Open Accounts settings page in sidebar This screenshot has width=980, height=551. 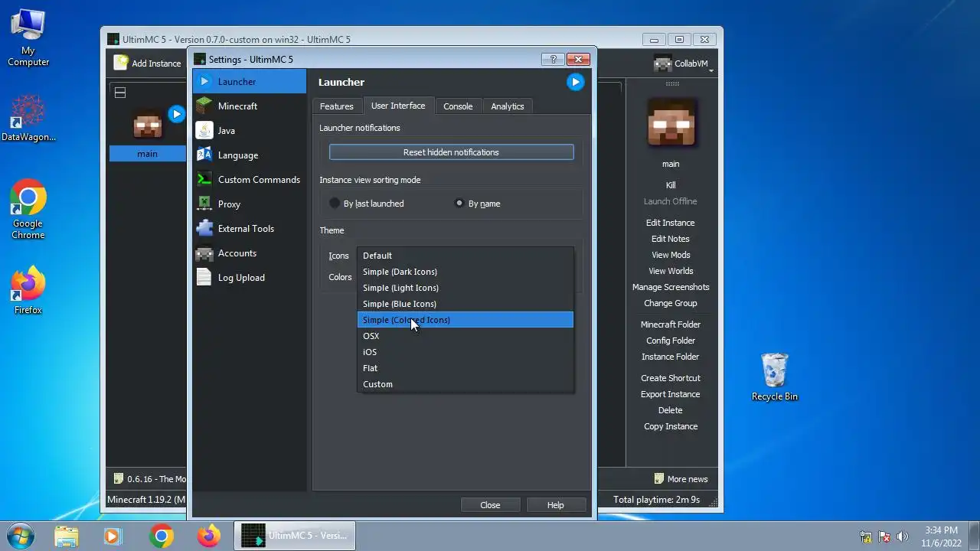pyautogui.click(x=249, y=253)
